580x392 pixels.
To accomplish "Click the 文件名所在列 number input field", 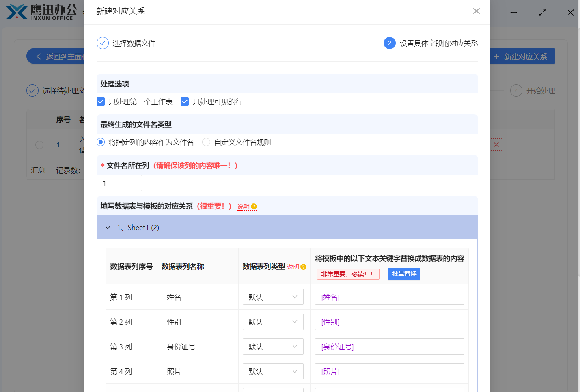I will [x=119, y=183].
